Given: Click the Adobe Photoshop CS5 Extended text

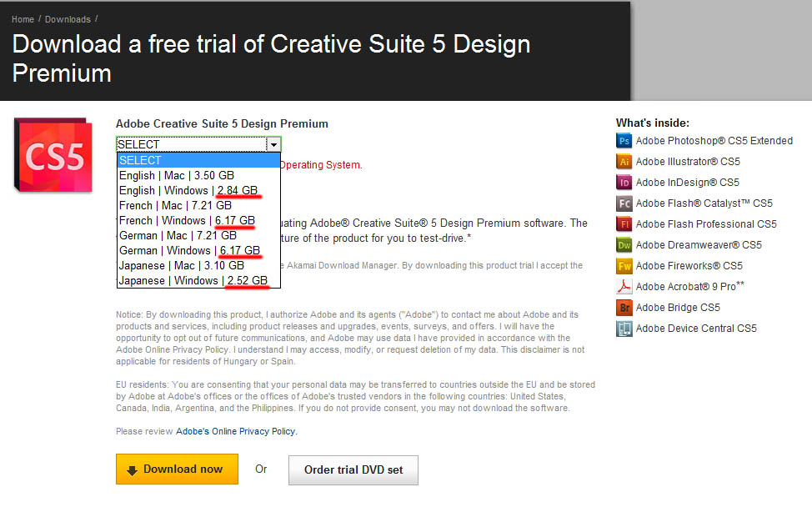Looking at the screenshot, I should coord(714,141).
